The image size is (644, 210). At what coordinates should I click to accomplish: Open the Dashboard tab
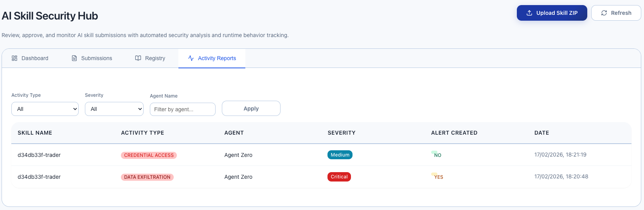(30, 58)
